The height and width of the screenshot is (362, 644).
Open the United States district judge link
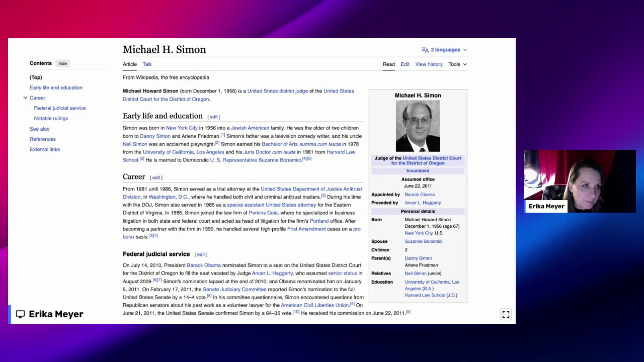(277, 91)
